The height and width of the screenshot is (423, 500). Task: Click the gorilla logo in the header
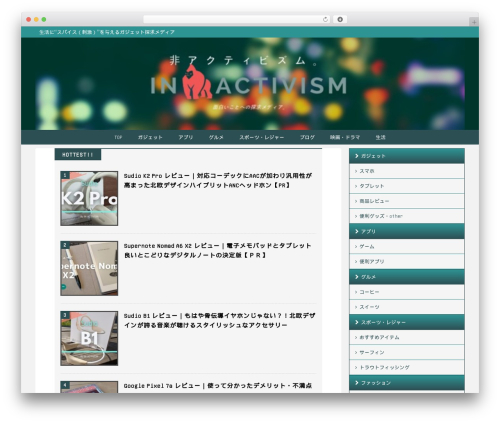(197, 82)
